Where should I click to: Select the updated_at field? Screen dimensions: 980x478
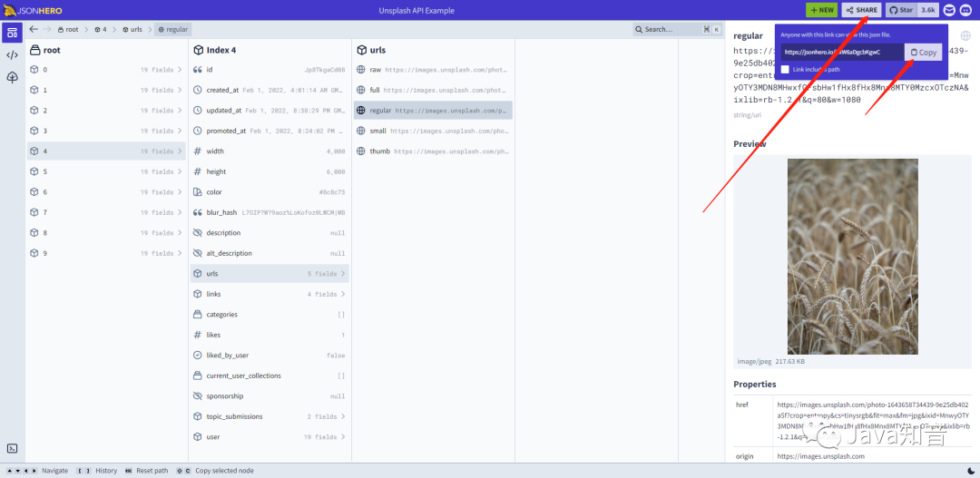270,111
